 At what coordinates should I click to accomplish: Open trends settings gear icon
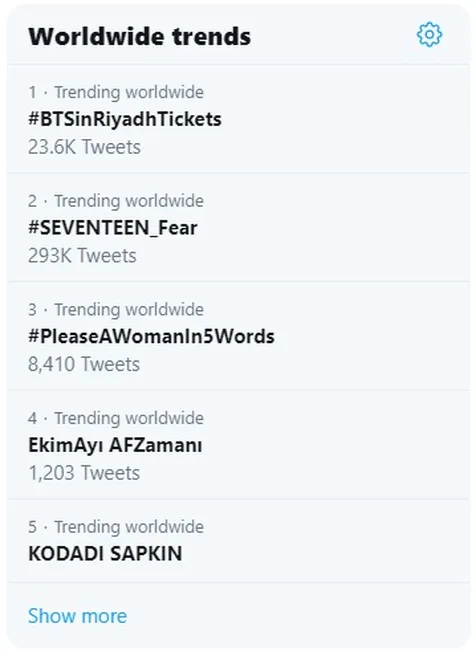point(429,35)
